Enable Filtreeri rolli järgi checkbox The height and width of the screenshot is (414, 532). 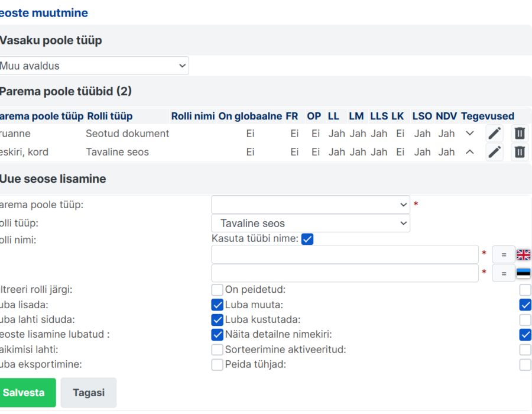coord(217,290)
